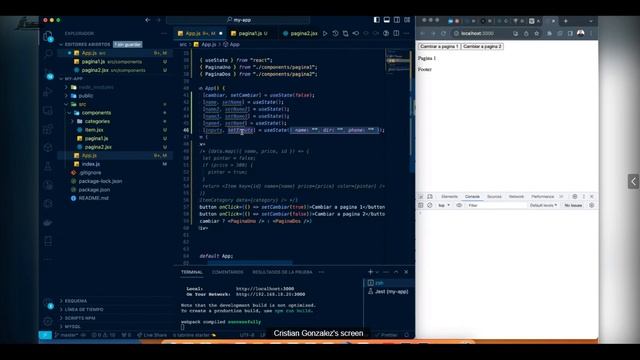
Task: Click the my-app command center search box
Action: tap(238, 20)
